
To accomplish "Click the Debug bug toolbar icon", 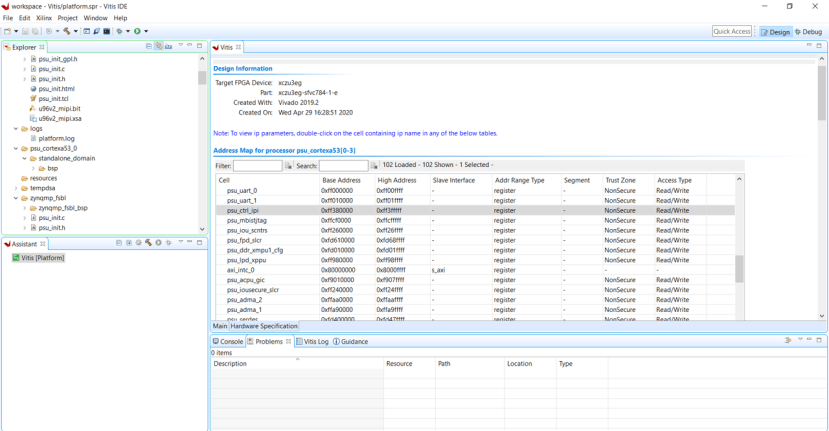I will (119, 31).
